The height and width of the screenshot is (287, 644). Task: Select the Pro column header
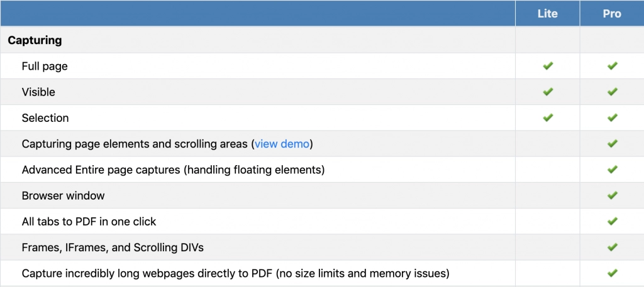click(612, 13)
